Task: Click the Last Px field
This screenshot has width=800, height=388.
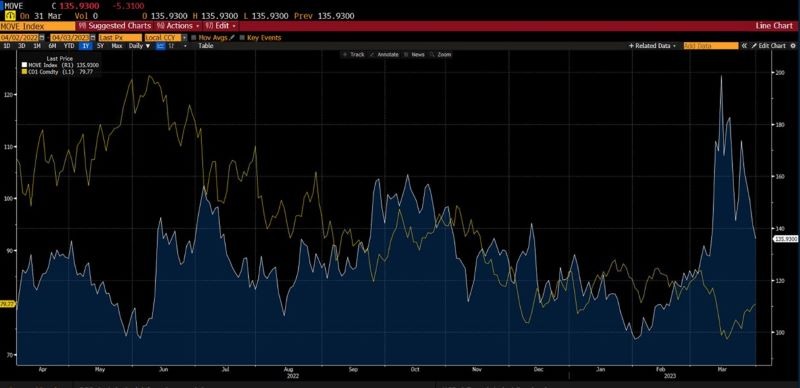Action: click(x=120, y=38)
